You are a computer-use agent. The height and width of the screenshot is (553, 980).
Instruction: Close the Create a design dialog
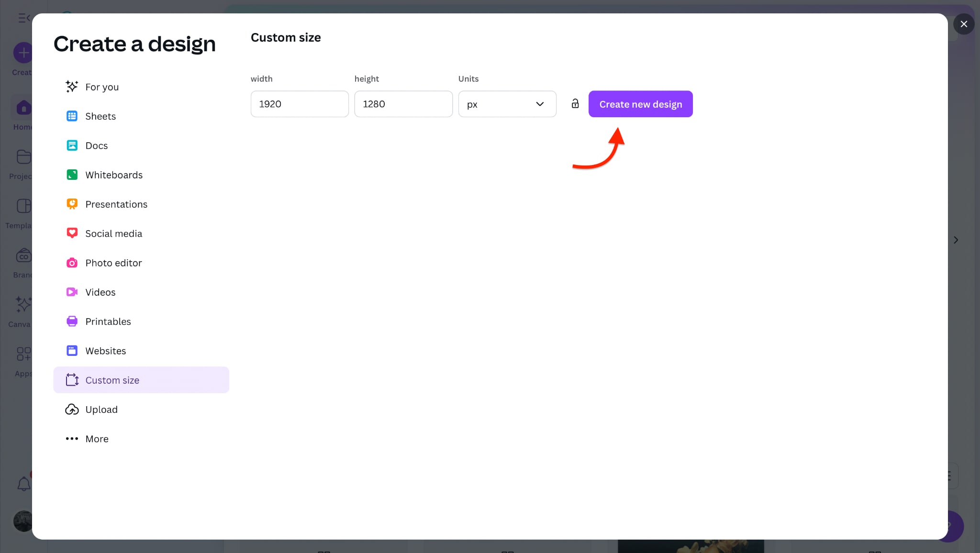(964, 24)
